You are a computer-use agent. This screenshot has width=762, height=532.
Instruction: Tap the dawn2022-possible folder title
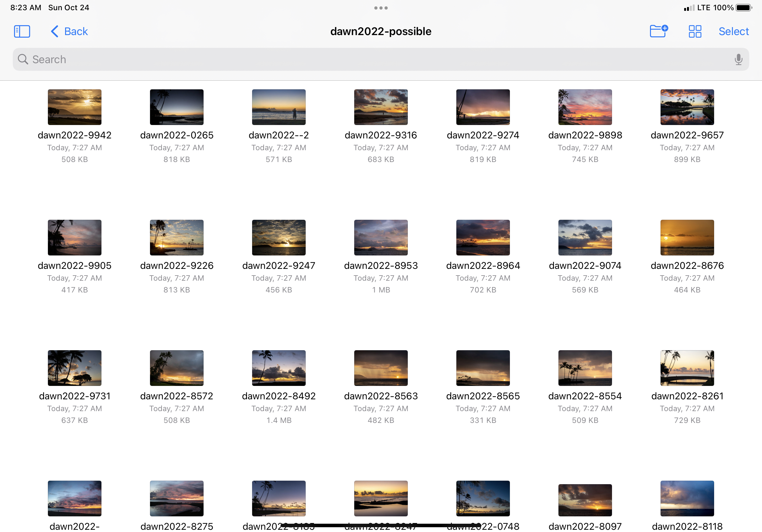point(381,31)
